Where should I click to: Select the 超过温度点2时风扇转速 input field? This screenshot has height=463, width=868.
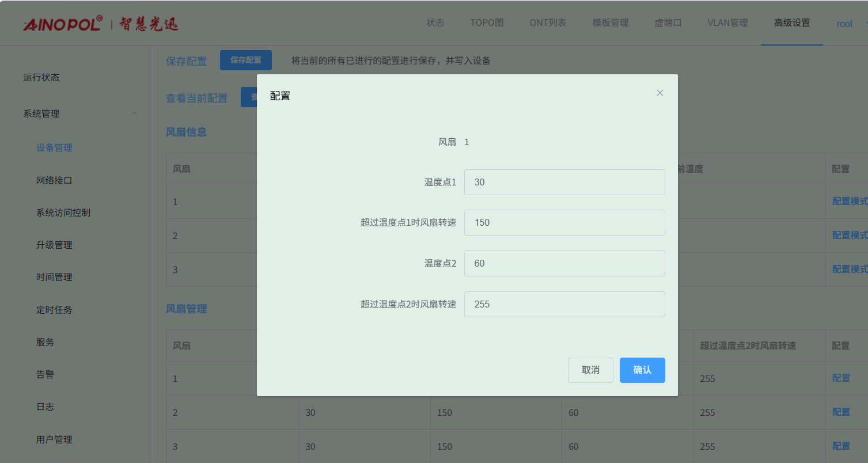tap(564, 305)
